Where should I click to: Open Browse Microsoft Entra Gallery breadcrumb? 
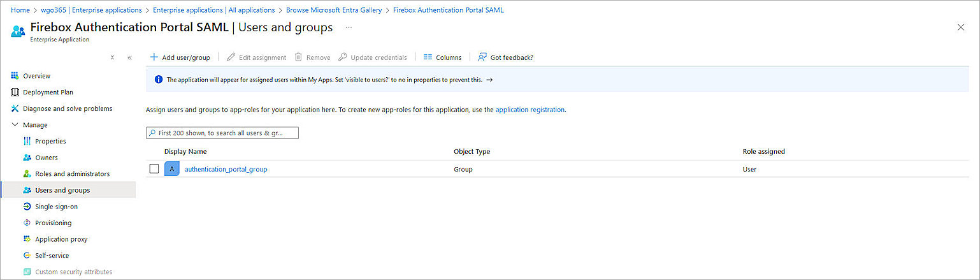[x=334, y=10]
